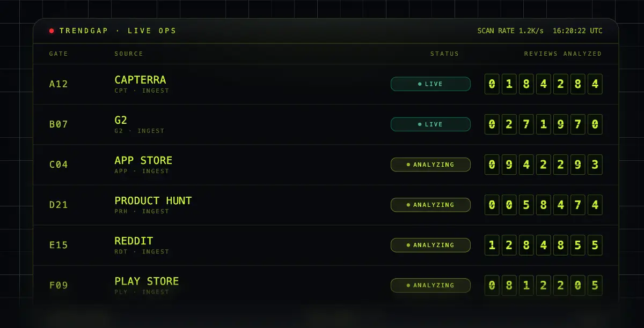Click the ANALYZING badge for Play Store
The height and width of the screenshot is (328, 644).
pyautogui.click(x=430, y=285)
